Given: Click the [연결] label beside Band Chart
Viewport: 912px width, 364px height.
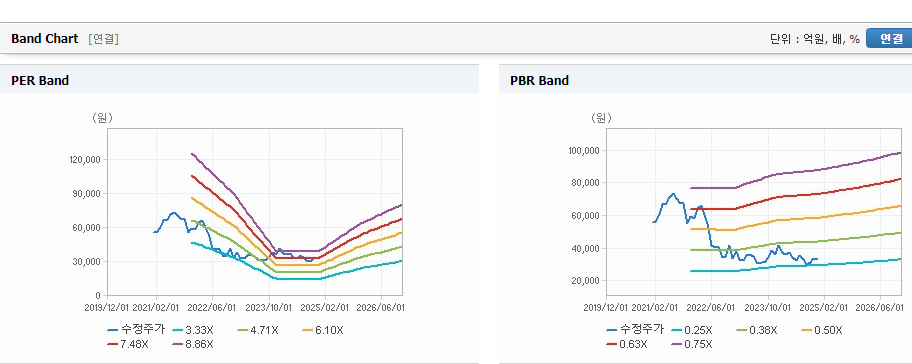Looking at the screenshot, I should pos(104,39).
